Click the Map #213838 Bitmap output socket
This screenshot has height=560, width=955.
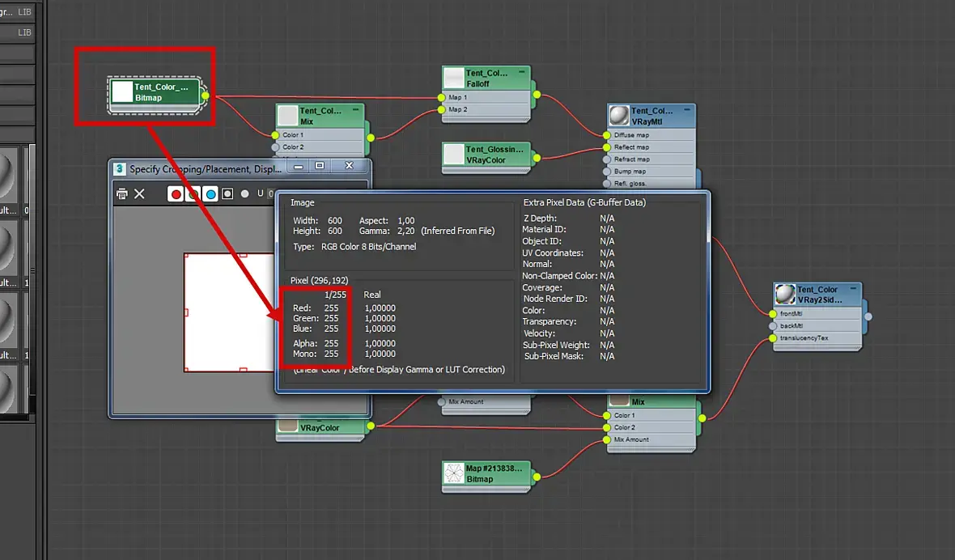coord(537,477)
